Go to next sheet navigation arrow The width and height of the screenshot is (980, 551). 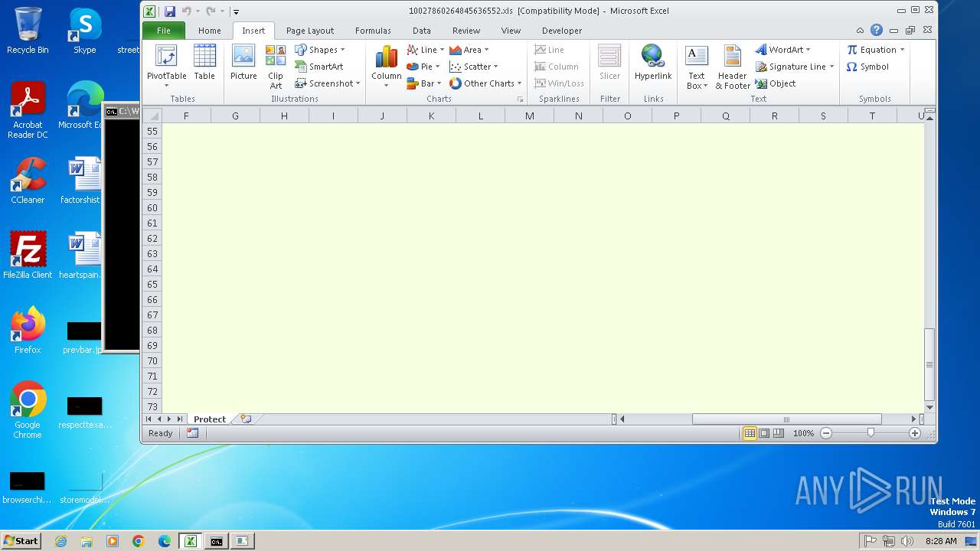[169, 419]
